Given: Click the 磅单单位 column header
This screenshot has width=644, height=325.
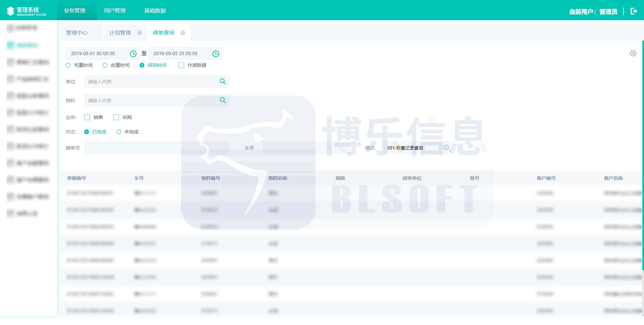Looking at the screenshot, I should tap(412, 178).
